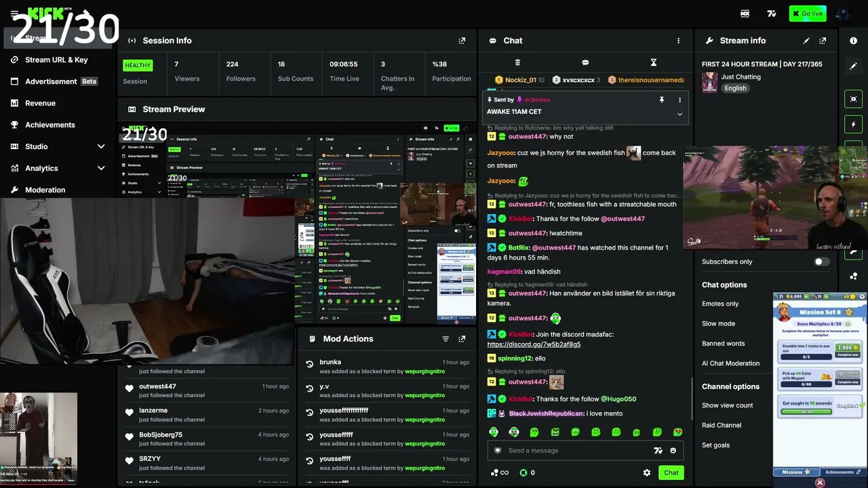This screenshot has width=868, height=488.
Task: Edit stream info with the pencil icon
Action: (x=806, y=41)
